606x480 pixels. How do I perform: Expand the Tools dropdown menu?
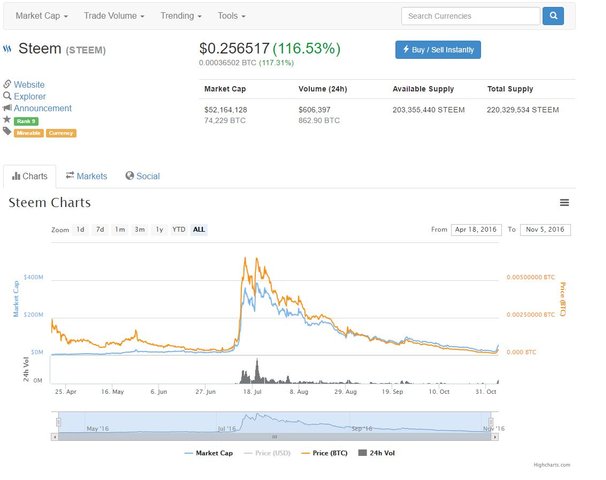tap(232, 16)
